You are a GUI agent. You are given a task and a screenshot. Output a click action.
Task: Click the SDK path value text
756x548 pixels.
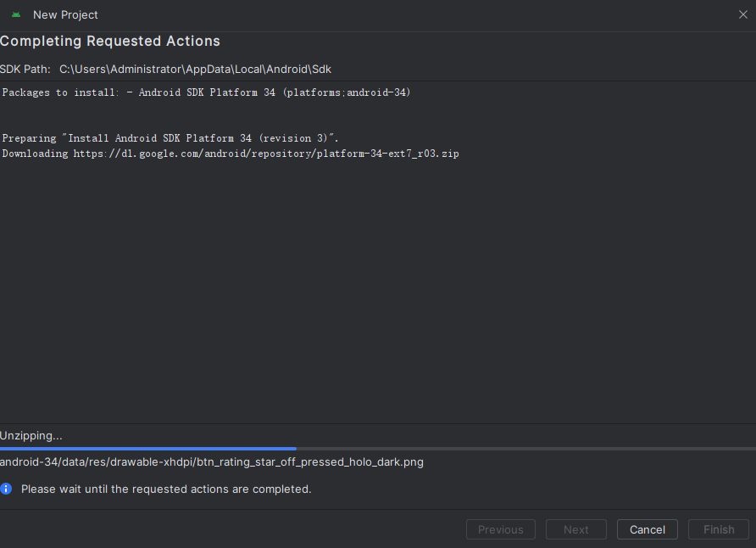195,69
